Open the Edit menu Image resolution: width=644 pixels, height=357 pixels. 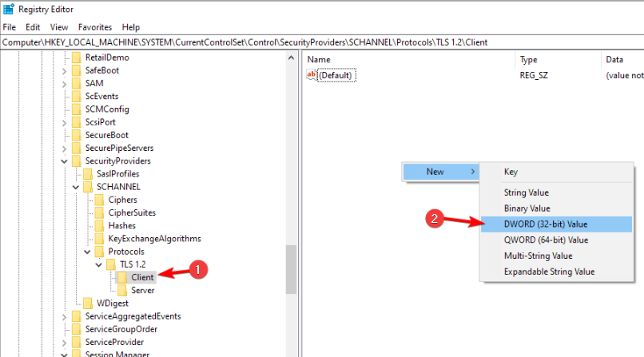click(x=33, y=27)
